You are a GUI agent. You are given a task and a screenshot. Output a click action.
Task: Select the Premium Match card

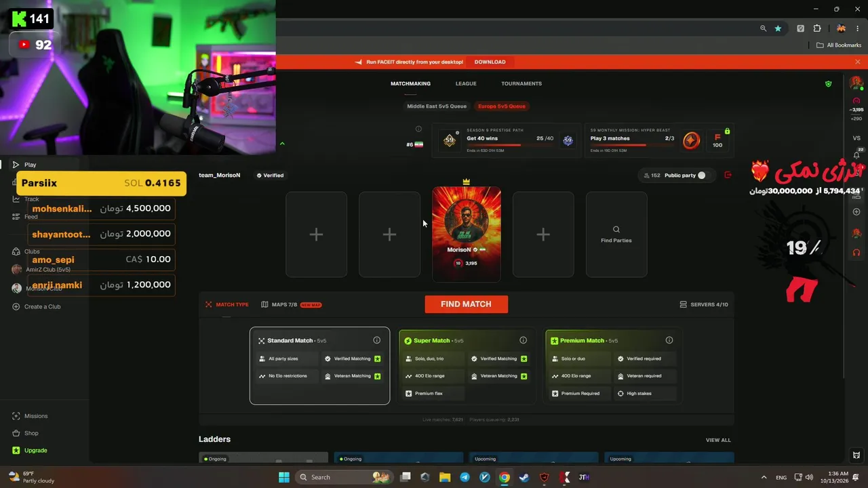612,366
